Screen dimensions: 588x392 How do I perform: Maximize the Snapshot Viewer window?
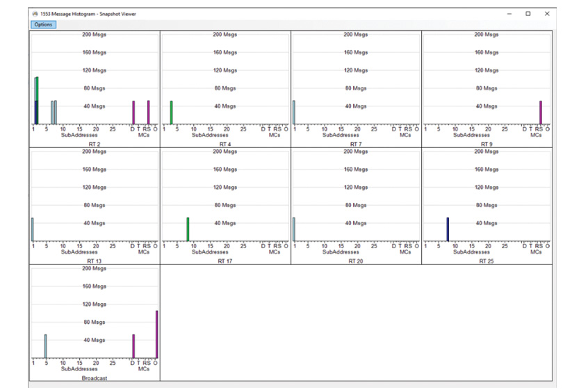pyautogui.click(x=528, y=13)
